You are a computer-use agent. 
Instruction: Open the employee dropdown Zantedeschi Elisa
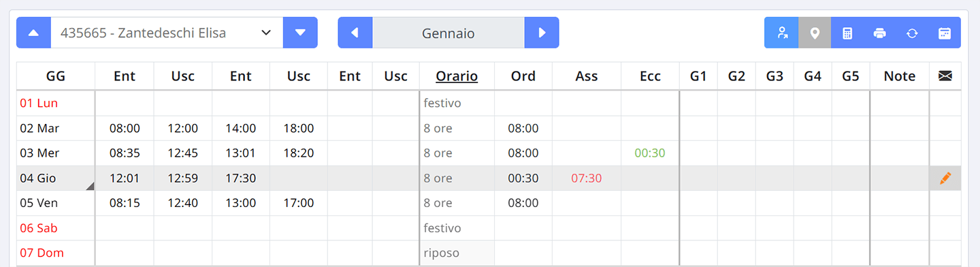(x=167, y=33)
